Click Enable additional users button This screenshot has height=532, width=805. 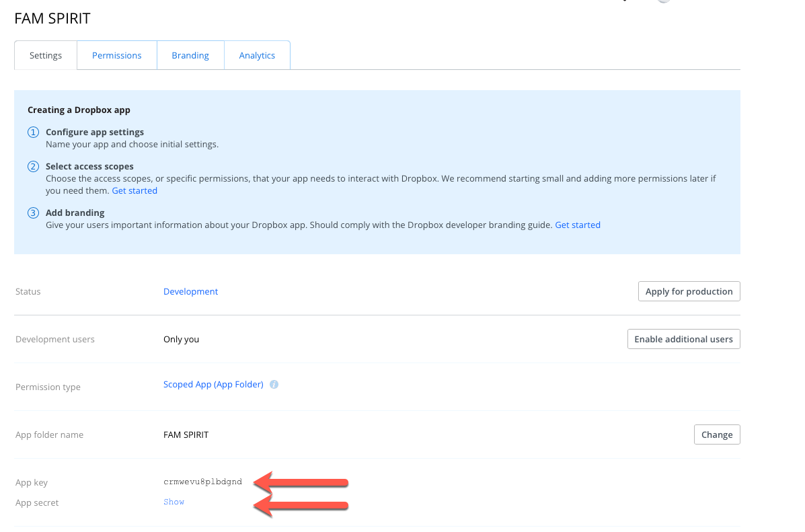683,339
